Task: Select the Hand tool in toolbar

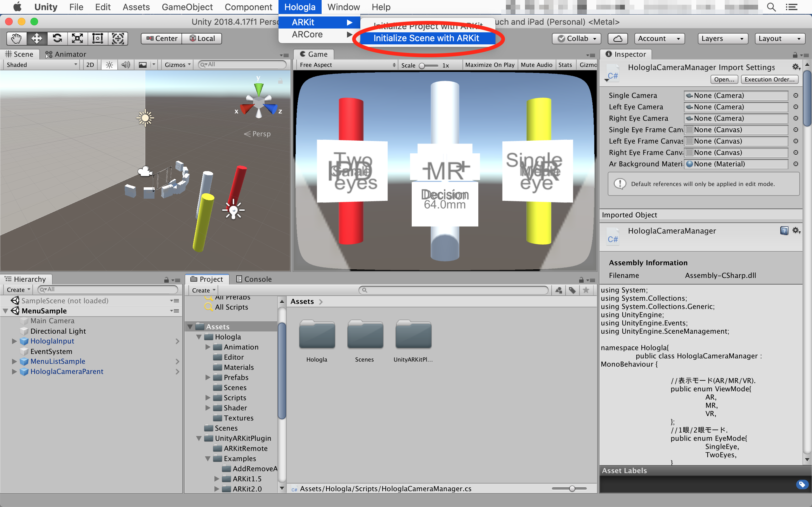Action: pyautogui.click(x=16, y=39)
